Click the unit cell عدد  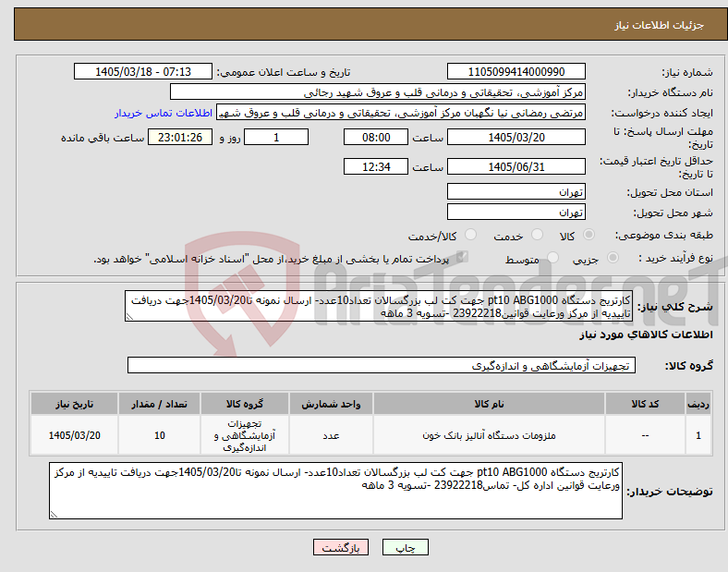coord(331,435)
